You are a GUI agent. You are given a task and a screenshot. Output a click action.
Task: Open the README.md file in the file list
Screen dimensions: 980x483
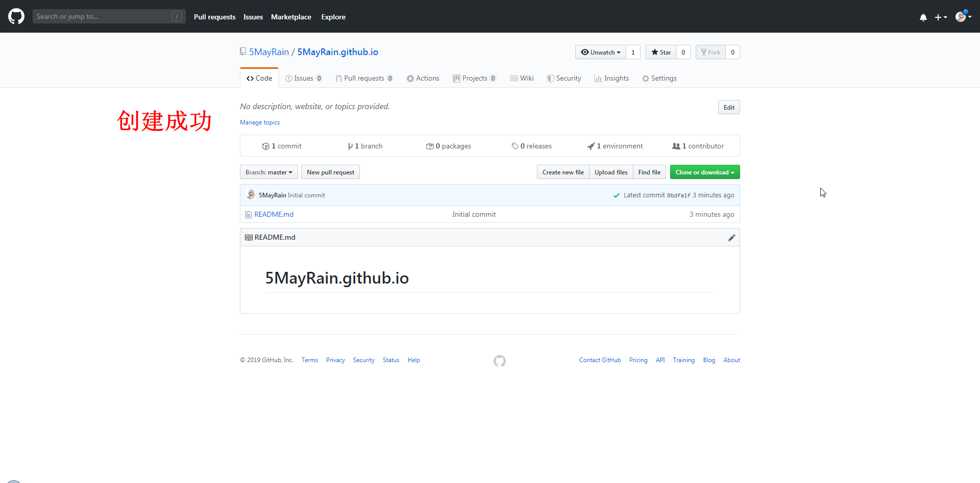point(274,214)
